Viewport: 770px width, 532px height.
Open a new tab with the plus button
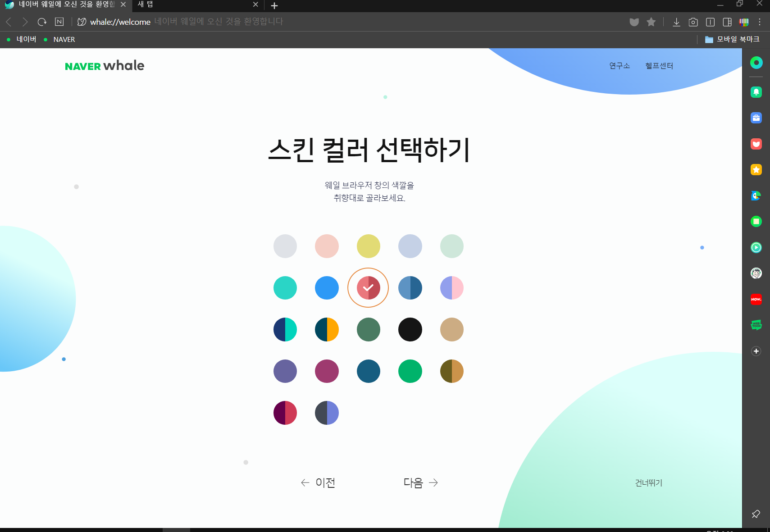(274, 5)
